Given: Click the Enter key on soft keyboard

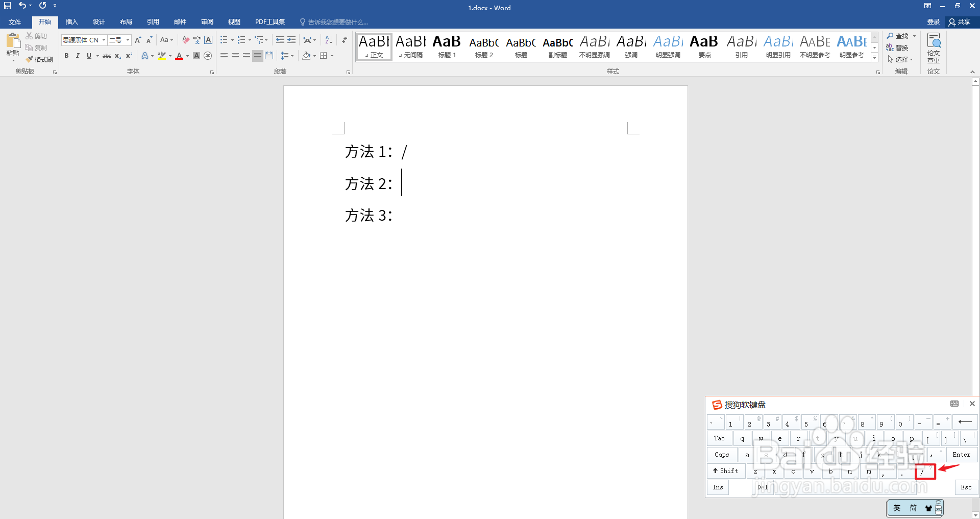Looking at the screenshot, I should click(962, 455).
